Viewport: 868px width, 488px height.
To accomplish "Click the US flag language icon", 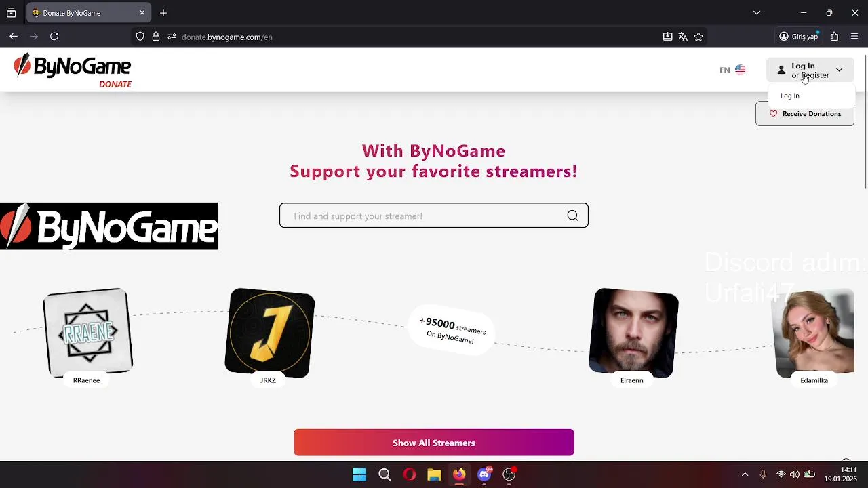I will 741,70.
